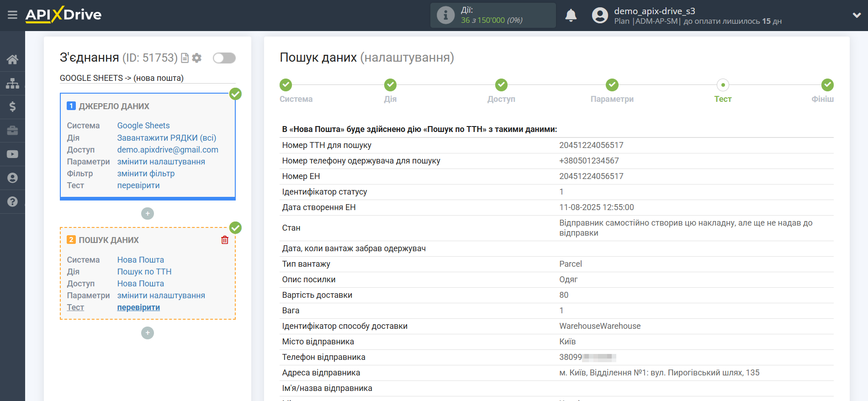Select the Parcel cargo type value
The image size is (868, 401).
coord(571,264)
